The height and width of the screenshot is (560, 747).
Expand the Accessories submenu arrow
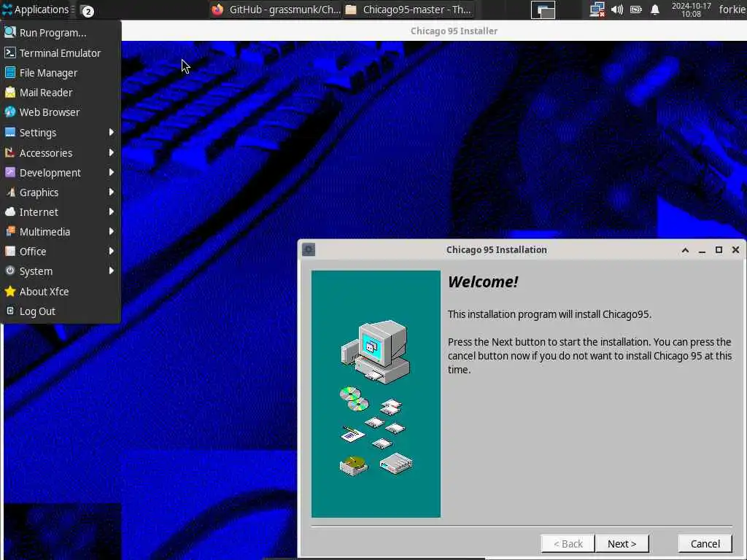(111, 152)
